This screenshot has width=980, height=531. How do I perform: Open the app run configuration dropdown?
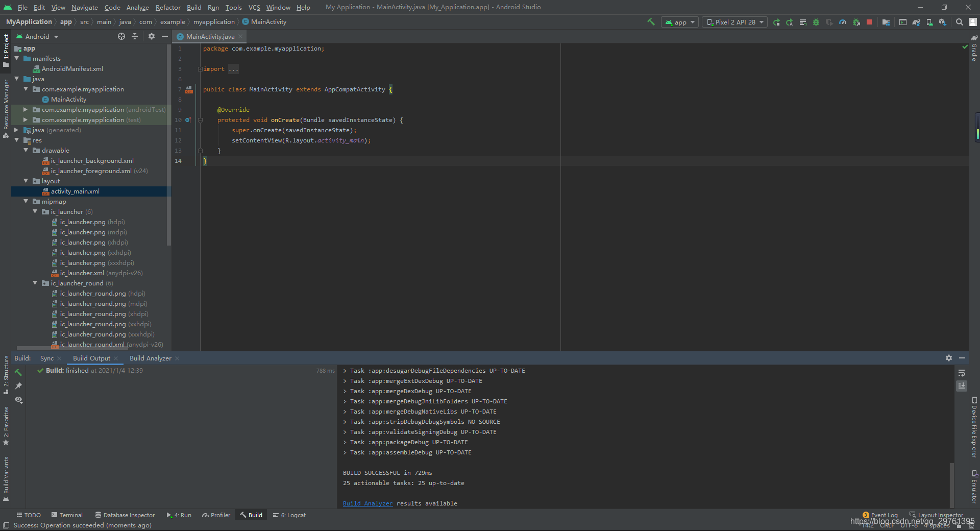pyautogui.click(x=680, y=22)
